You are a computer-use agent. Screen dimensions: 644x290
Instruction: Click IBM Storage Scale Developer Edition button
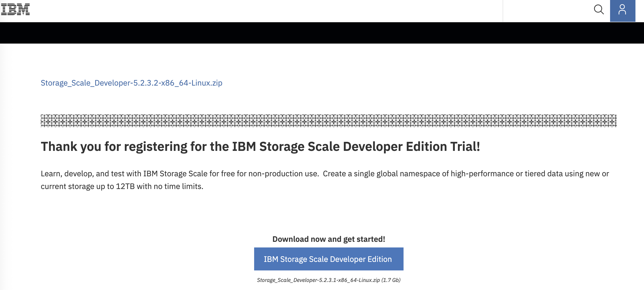329,259
